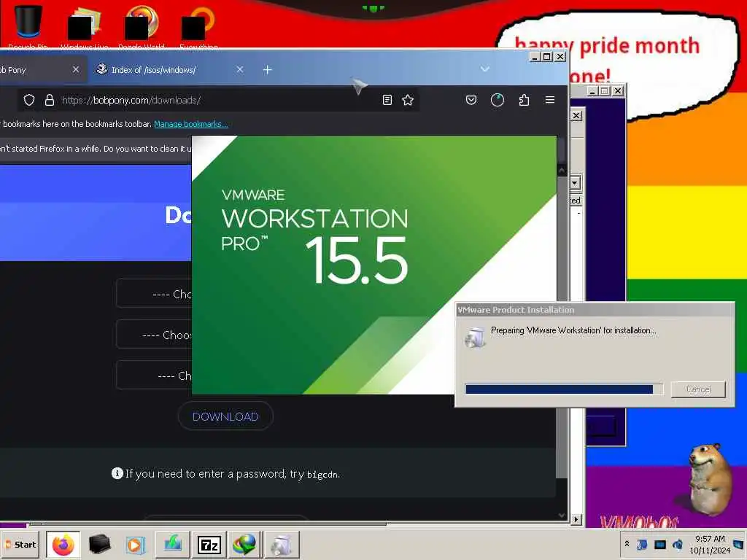
Task: Open the Google World desktop icon
Action: [142, 26]
